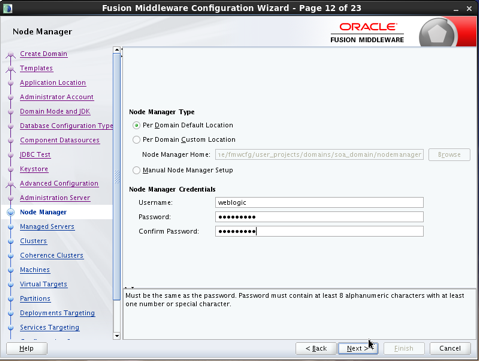Click the disabled Finish button
The height and width of the screenshot is (361, 479).
coord(404,348)
